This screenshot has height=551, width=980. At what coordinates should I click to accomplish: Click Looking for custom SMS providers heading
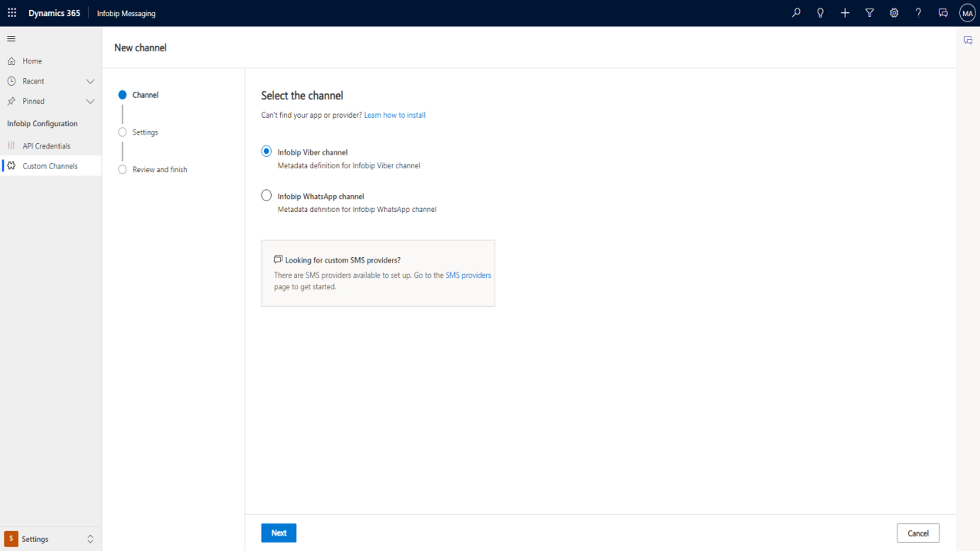343,260
